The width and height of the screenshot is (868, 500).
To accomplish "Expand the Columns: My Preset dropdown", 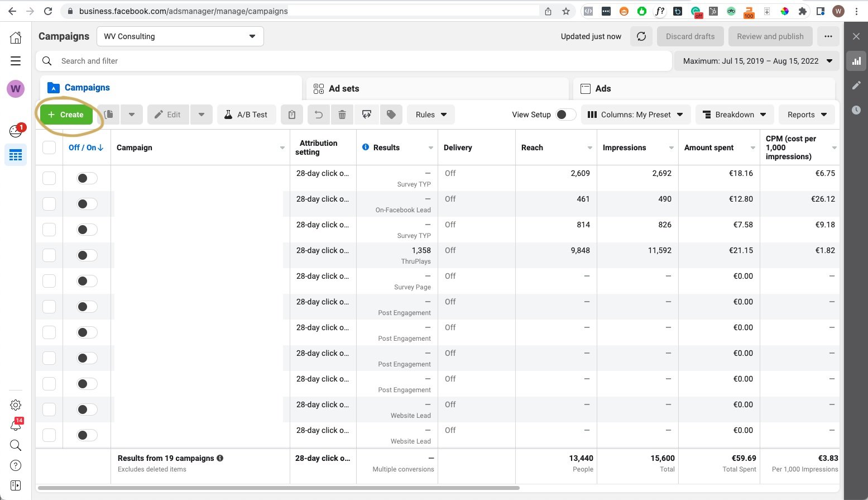I will tap(635, 115).
